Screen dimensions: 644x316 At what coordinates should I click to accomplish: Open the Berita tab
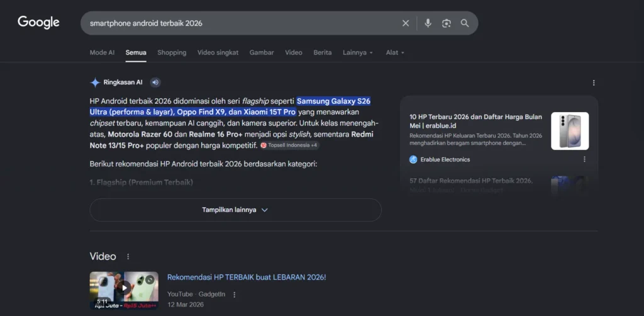click(323, 53)
